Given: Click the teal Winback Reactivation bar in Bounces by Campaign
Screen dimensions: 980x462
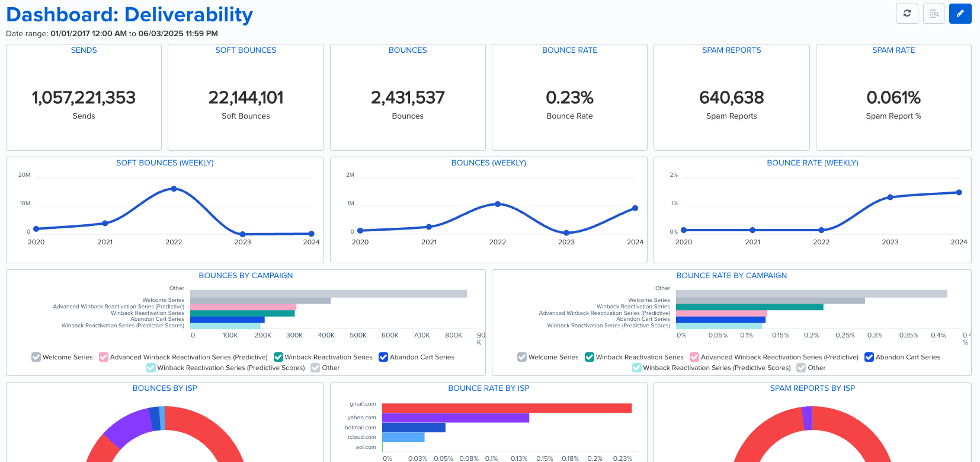Looking at the screenshot, I should point(242,313).
